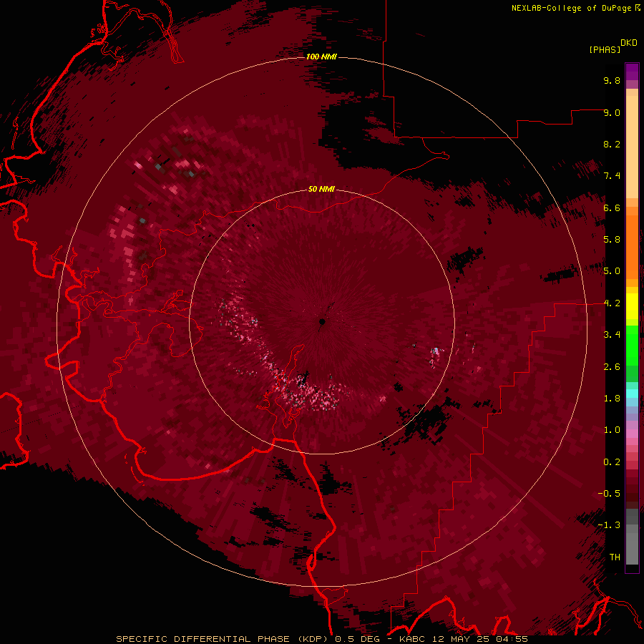
Task: Click the 100 NMI range ring label
Action: 321,57
